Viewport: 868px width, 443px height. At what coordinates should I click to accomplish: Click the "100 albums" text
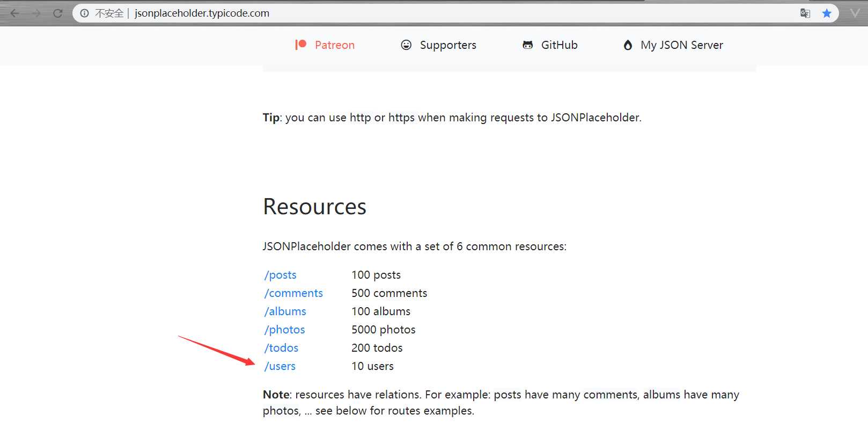[x=381, y=311]
